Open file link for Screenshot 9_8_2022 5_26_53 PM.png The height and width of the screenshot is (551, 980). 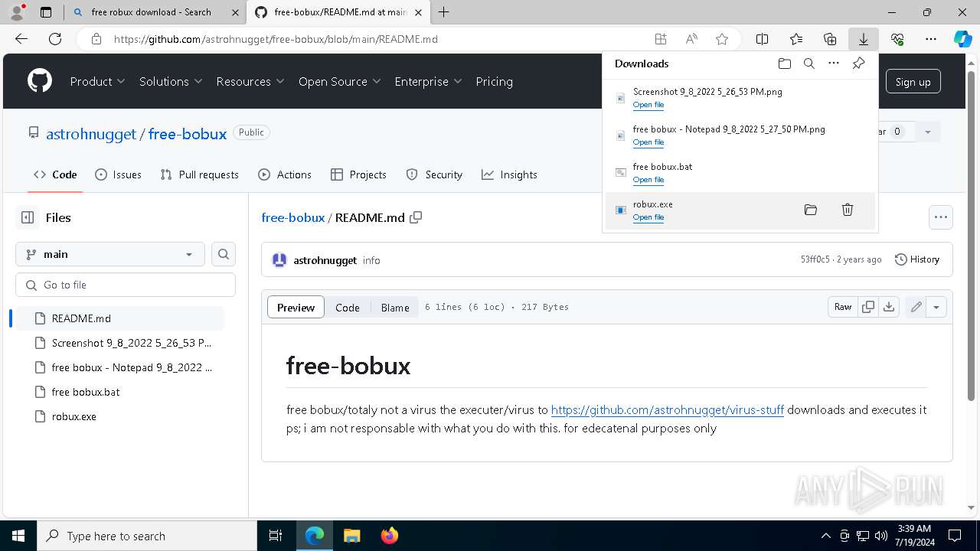click(648, 105)
